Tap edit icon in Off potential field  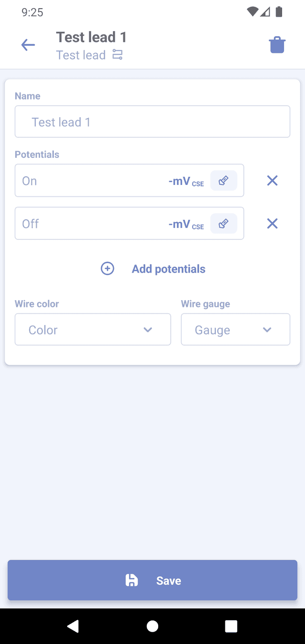tap(224, 224)
